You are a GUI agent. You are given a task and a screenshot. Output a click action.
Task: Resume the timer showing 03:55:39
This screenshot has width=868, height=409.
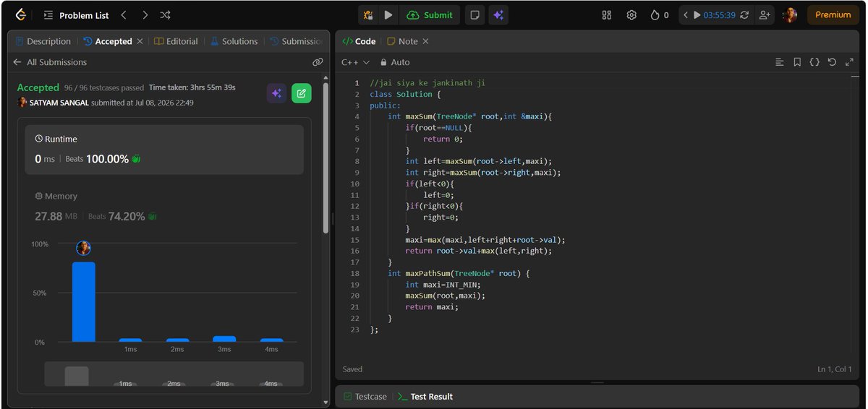[x=715, y=15]
